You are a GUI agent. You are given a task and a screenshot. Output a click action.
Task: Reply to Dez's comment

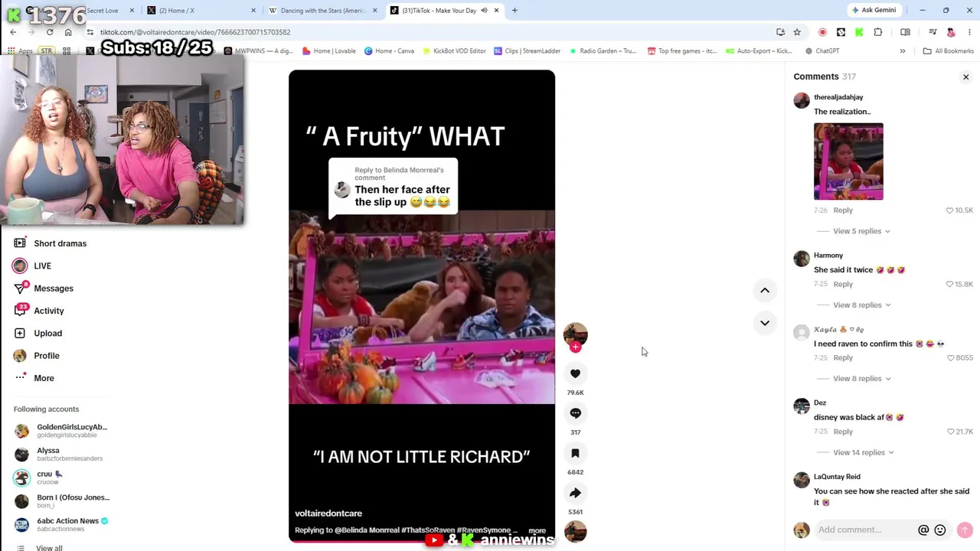point(843,432)
